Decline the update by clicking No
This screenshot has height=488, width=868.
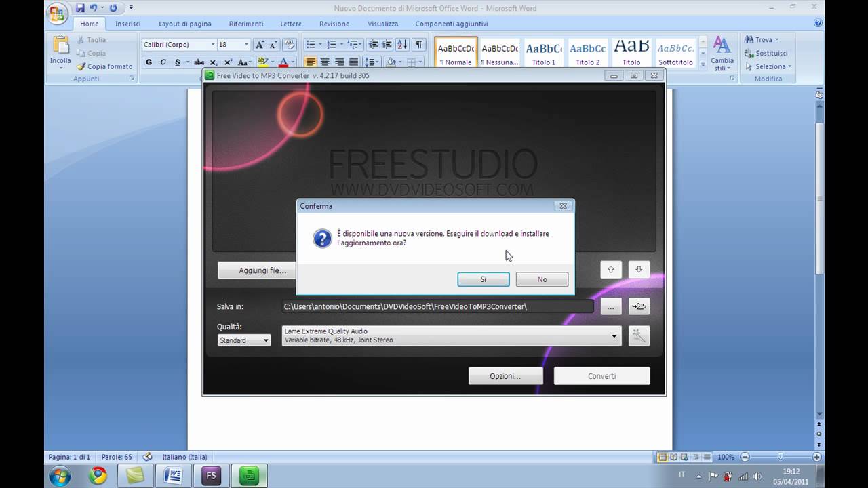point(542,279)
